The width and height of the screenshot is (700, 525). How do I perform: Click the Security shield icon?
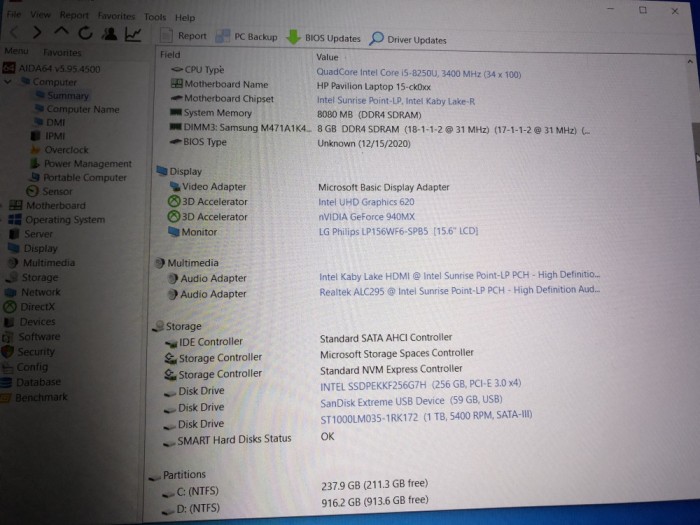pos(8,351)
